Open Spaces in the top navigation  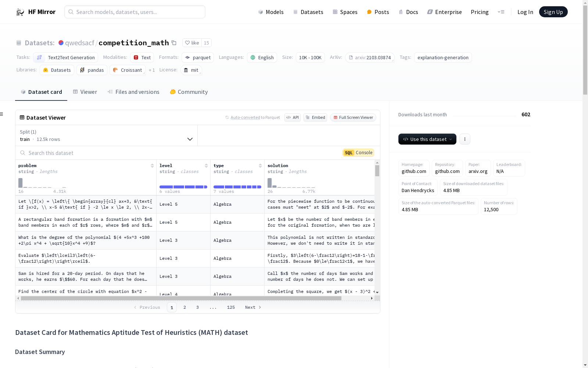[345, 12]
